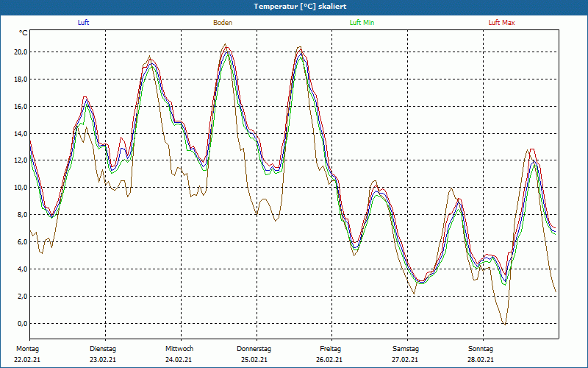This screenshot has height=368, width=588.
Task: Click the date '25.02.21'
Action: tap(254, 360)
